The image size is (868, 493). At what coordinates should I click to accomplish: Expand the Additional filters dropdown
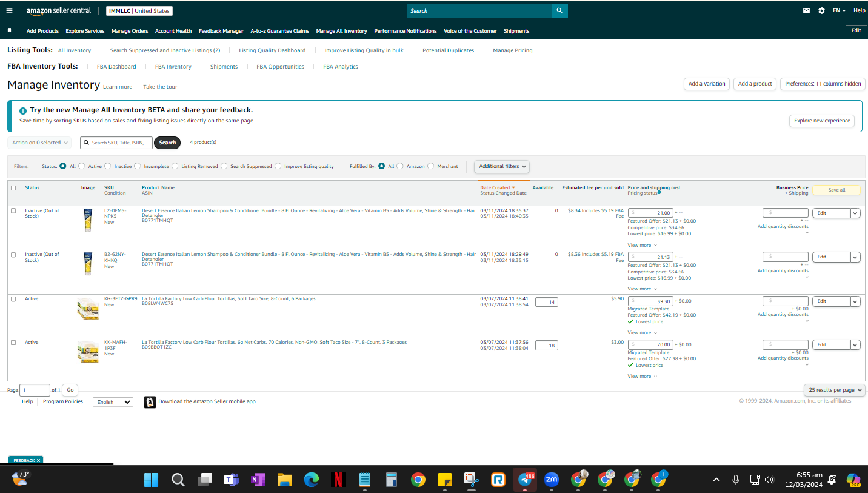[x=502, y=166]
